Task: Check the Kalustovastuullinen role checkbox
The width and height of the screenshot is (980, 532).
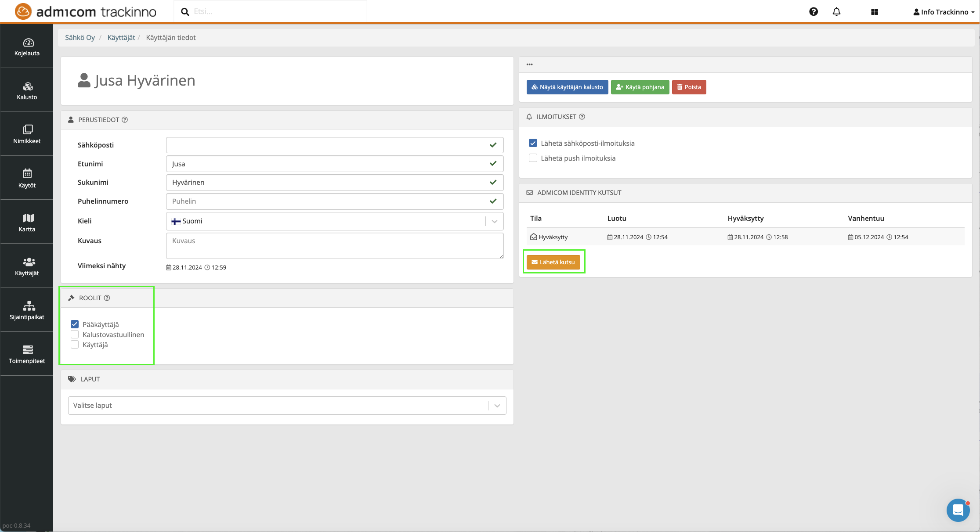Action: click(x=75, y=334)
